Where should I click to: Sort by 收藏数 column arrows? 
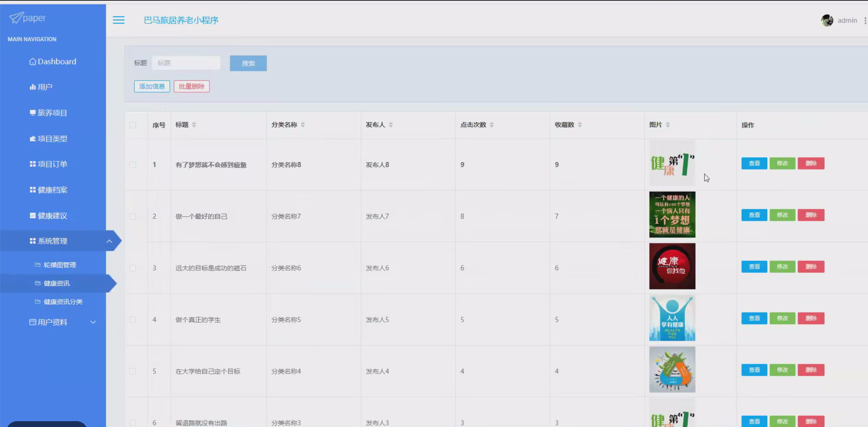click(x=579, y=125)
